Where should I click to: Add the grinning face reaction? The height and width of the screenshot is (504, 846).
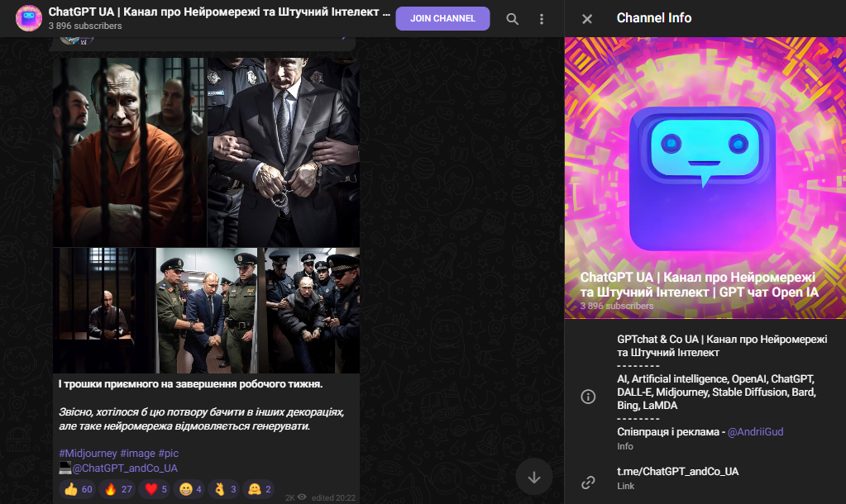point(190,489)
